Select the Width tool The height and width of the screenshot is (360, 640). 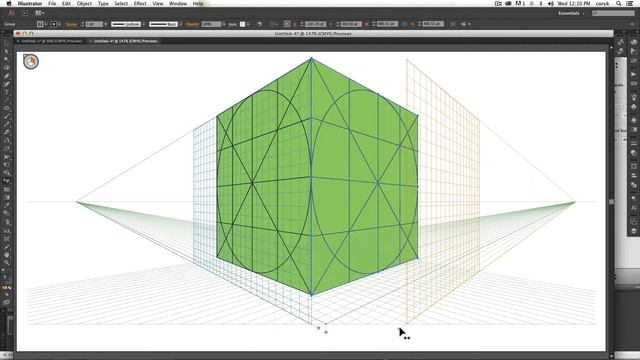(x=6, y=157)
